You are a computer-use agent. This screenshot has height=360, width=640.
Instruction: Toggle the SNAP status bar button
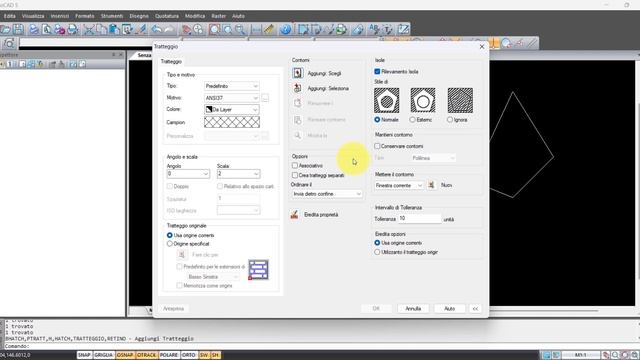[x=84, y=355]
